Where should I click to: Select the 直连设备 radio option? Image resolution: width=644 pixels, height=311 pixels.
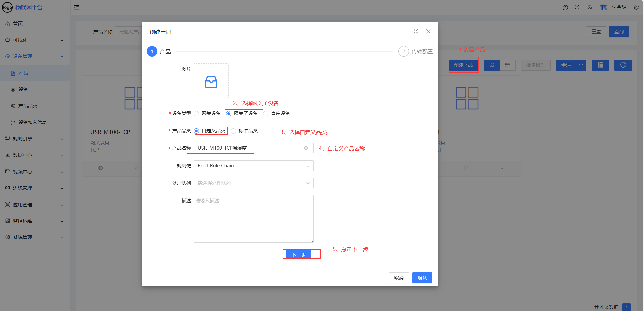point(266,114)
